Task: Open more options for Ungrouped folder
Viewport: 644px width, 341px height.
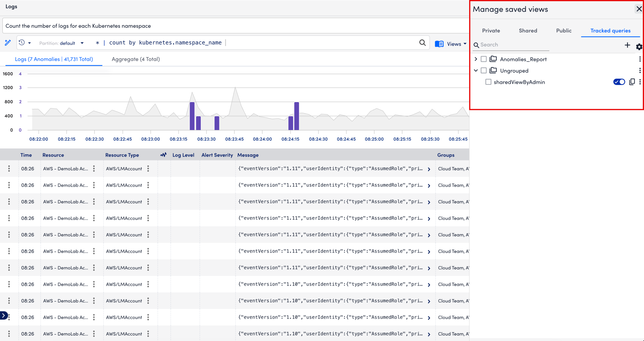Action: coord(640,71)
